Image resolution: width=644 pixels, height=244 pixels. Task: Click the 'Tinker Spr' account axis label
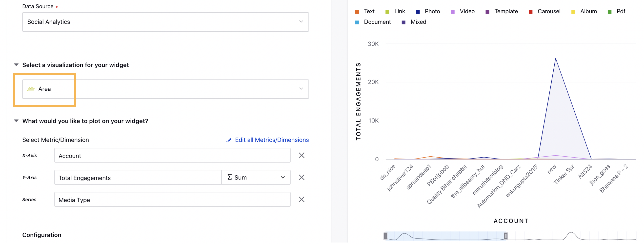tap(563, 175)
